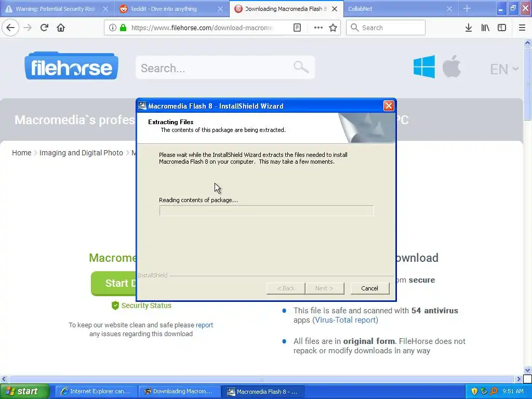The image size is (532, 399).
Task: Open Imaging and Digital Photo breadcrumb
Action: 81,153
